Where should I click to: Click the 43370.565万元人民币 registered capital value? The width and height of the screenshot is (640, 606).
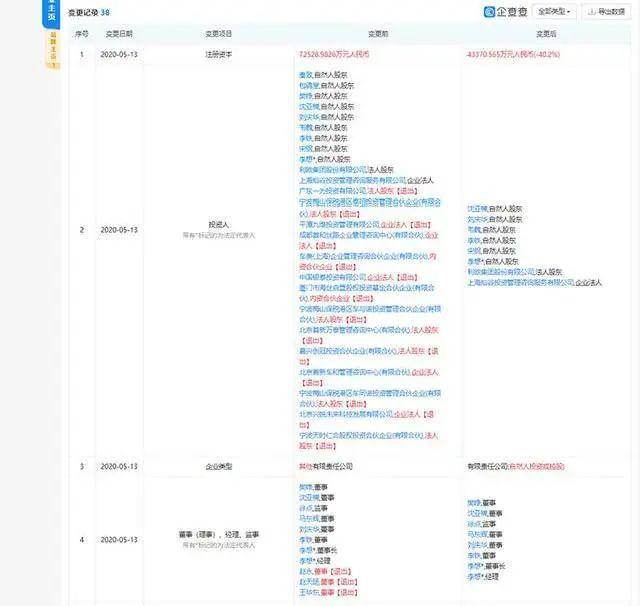click(513, 54)
